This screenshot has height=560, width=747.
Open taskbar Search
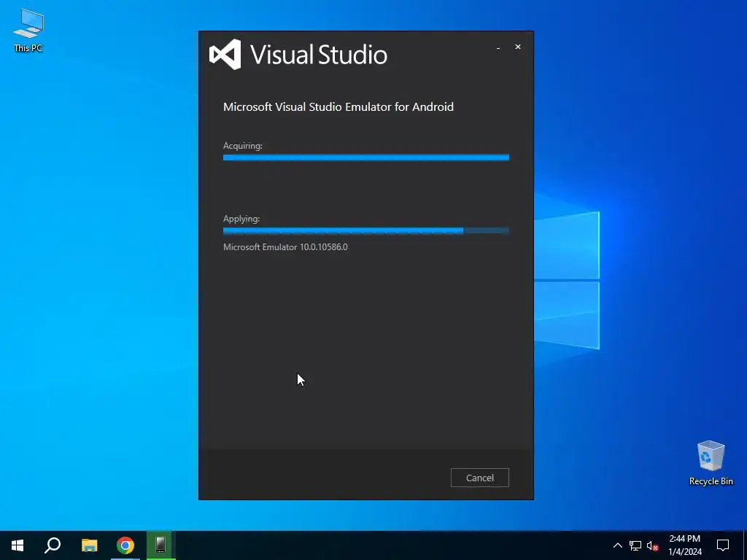53,545
